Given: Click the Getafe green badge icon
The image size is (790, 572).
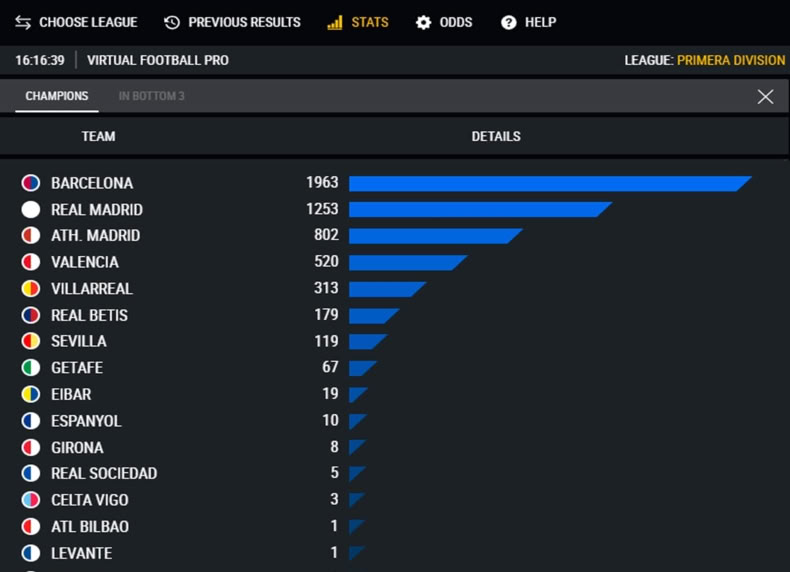Looking at the screenshot, I should pos(31,367).
